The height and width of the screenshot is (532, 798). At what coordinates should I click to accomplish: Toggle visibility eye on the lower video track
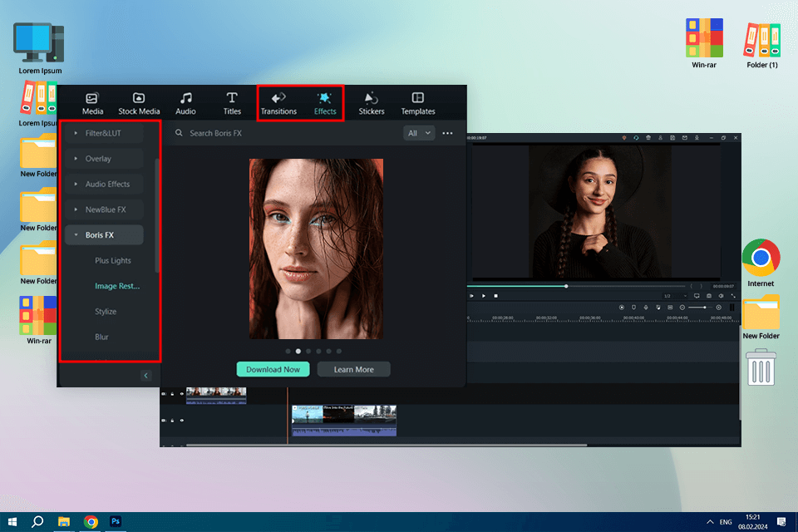tap(182, 421)
